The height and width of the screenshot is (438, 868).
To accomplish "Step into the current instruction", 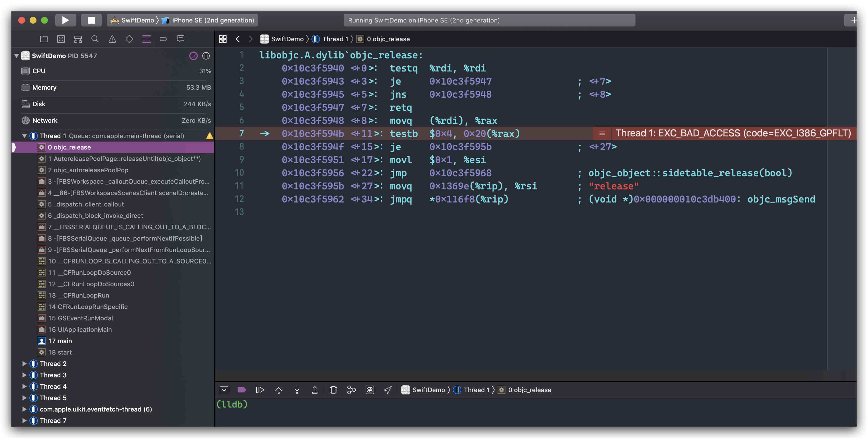I will click(297, 390).
